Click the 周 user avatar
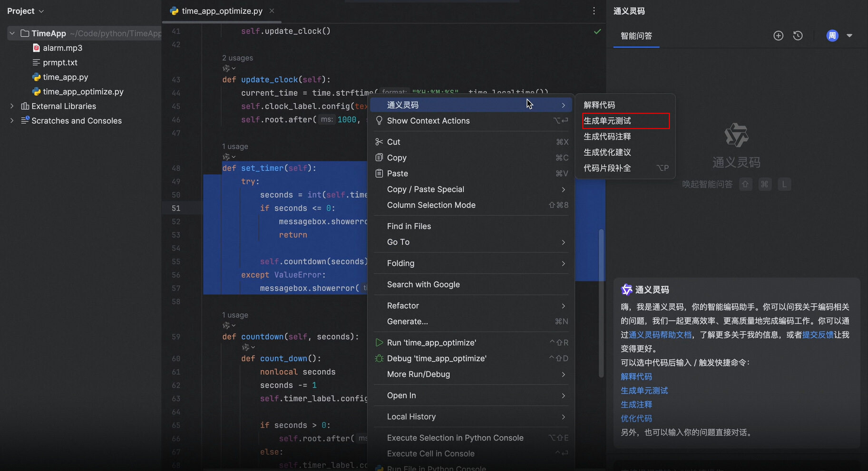Screen dimensions: 868x471 coord(832,36)
